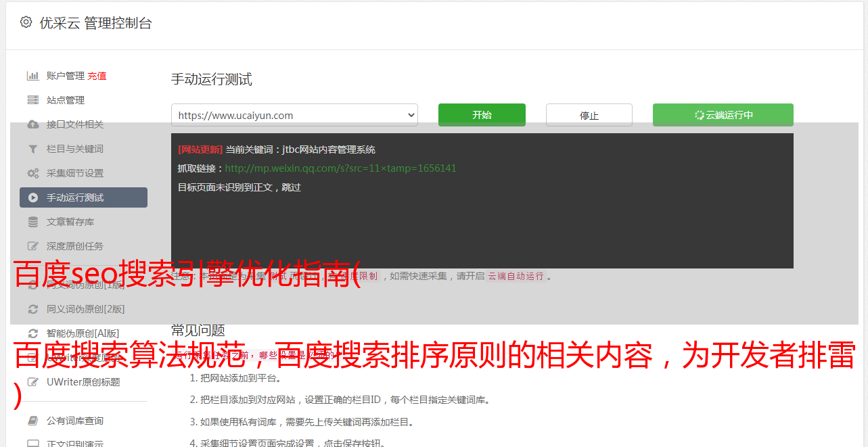Image resolution: width=868 pixels, height=447 pixels.
Task: Open 智能伪原创[AI版] in the sidebar
Action: (x=83, y=333)
